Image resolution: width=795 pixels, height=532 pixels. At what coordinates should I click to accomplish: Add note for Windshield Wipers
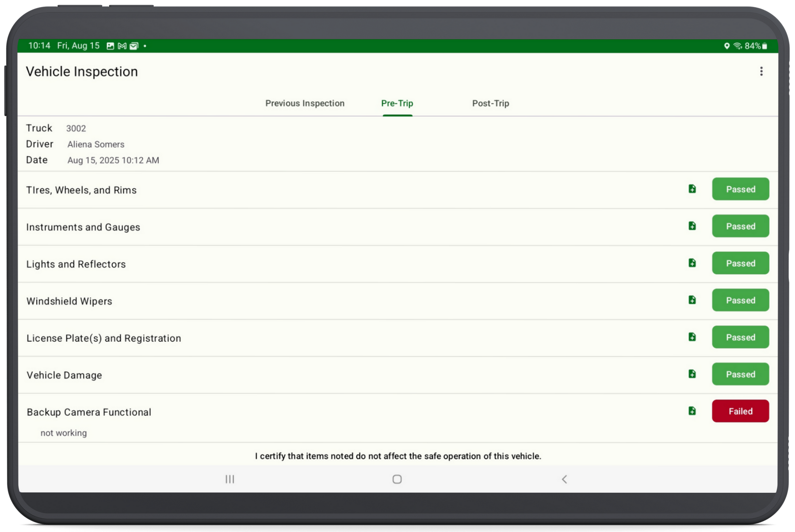[x=692, y=300]
